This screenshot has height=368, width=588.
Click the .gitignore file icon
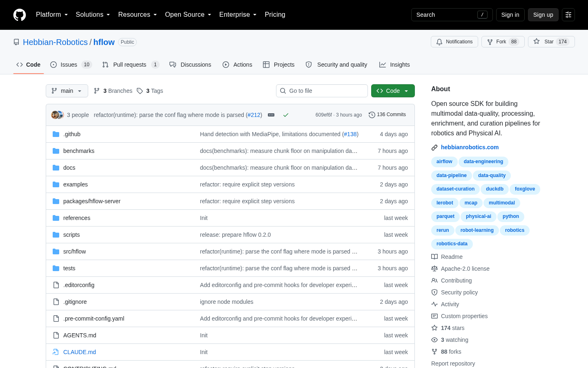pos(56,302)
